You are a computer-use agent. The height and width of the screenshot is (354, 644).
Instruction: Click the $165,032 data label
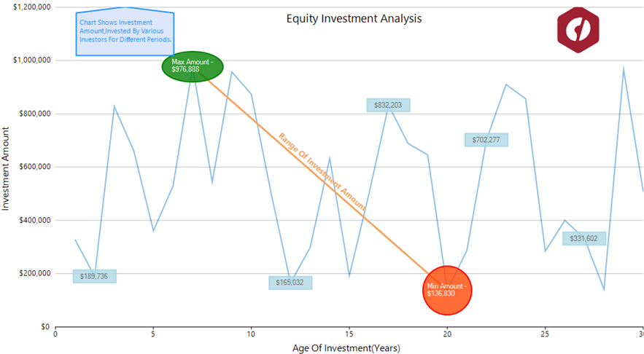pyautogui.click(x=290, y=282)
